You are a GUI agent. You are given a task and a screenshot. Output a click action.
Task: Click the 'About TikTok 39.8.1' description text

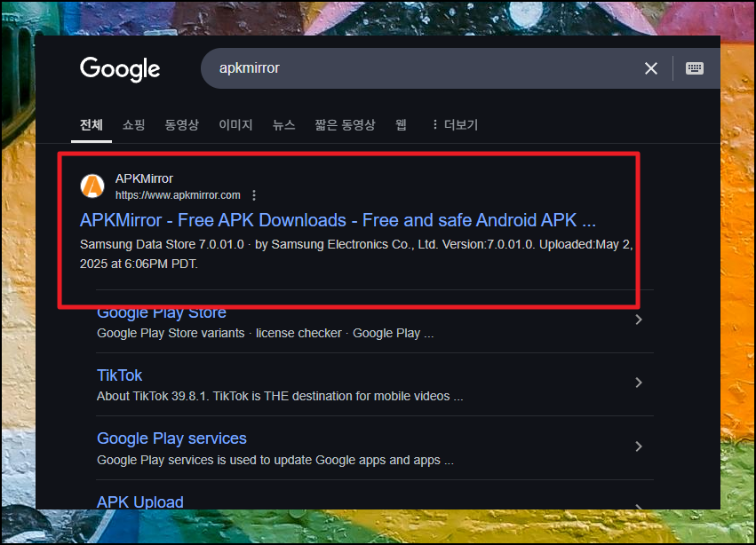(x=280, y=396)
